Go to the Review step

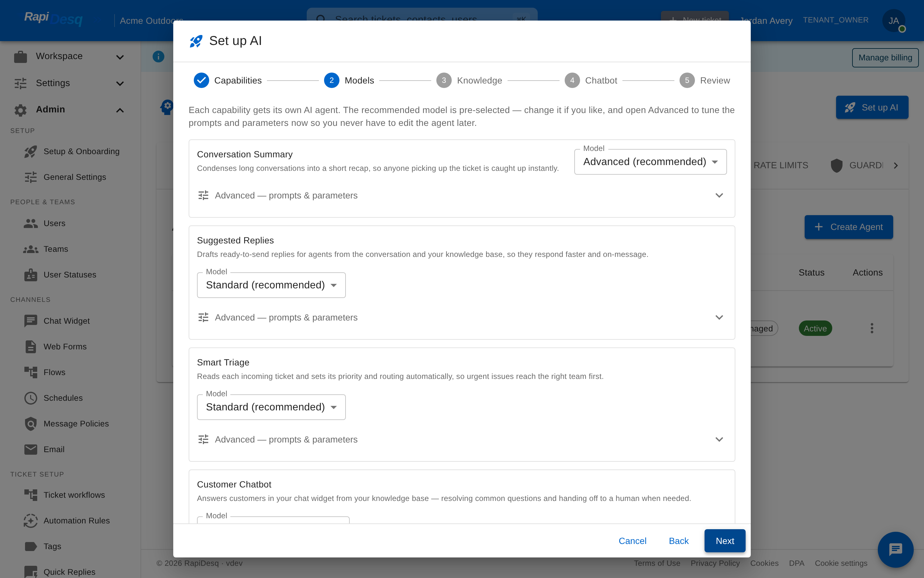705,80
